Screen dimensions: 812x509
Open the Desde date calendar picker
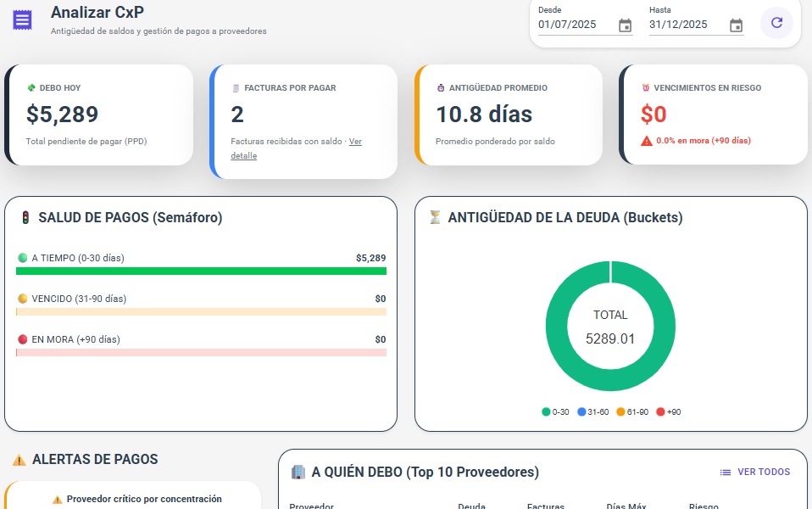pos(625,25)
